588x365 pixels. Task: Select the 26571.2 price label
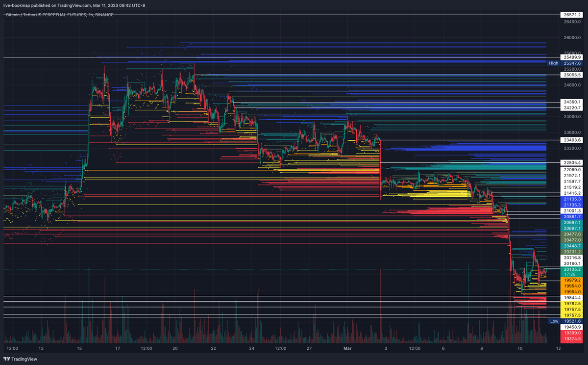(x=572, y=15)
